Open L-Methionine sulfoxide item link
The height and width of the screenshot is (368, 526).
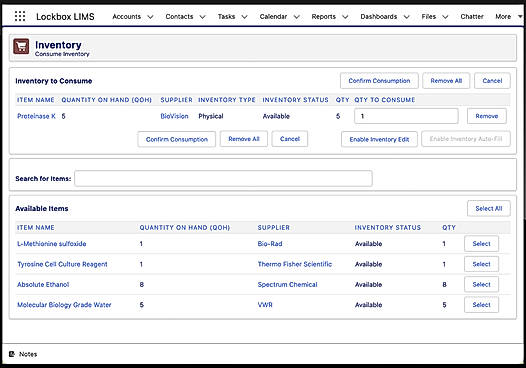(52, 244)
